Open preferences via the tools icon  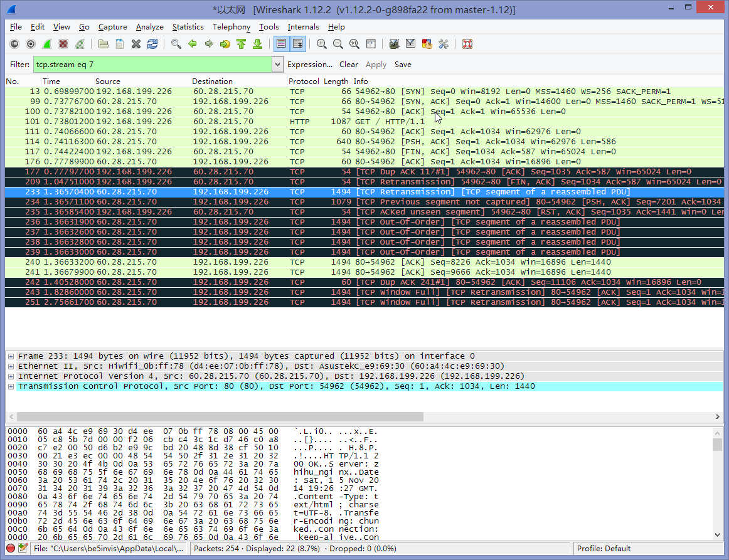click(x=444, y=44)
